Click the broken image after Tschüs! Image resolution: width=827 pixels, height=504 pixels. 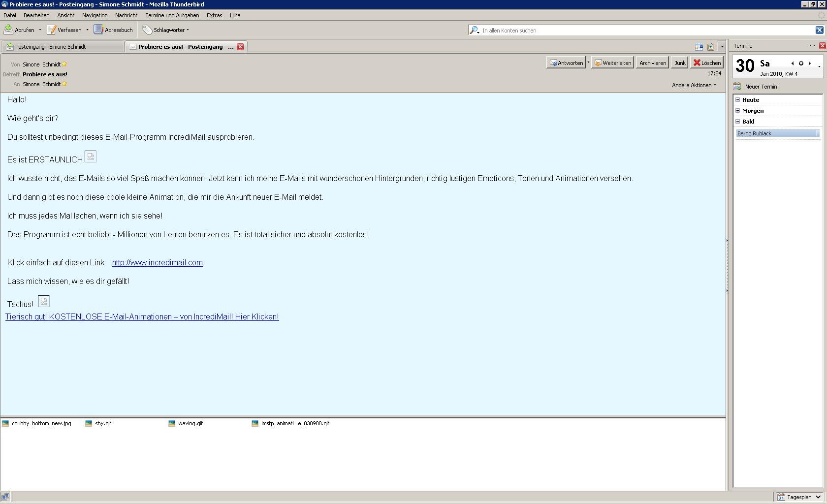pyautogui.click(x=44, y=301)
